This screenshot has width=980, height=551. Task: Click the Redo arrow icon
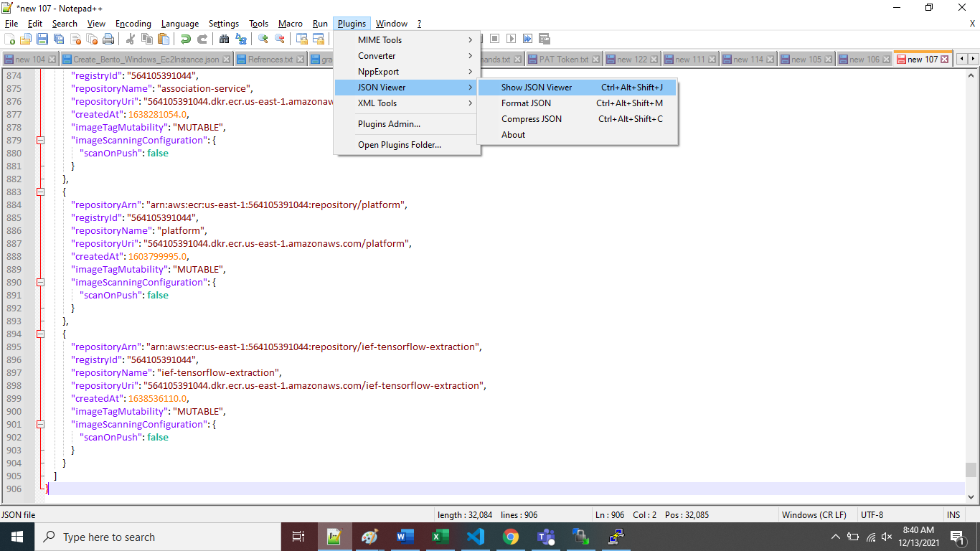click(x=202, y=39)
